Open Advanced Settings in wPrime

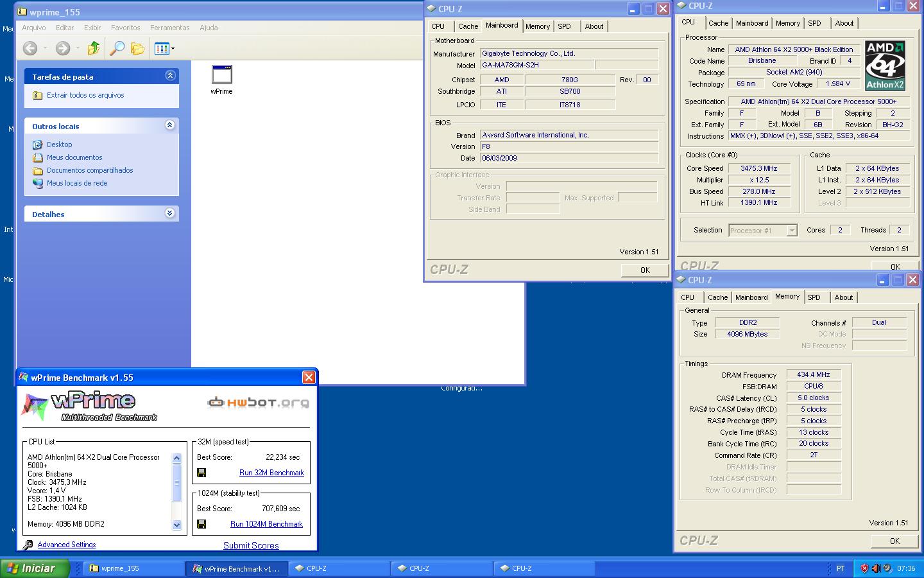tap(67, 545)
